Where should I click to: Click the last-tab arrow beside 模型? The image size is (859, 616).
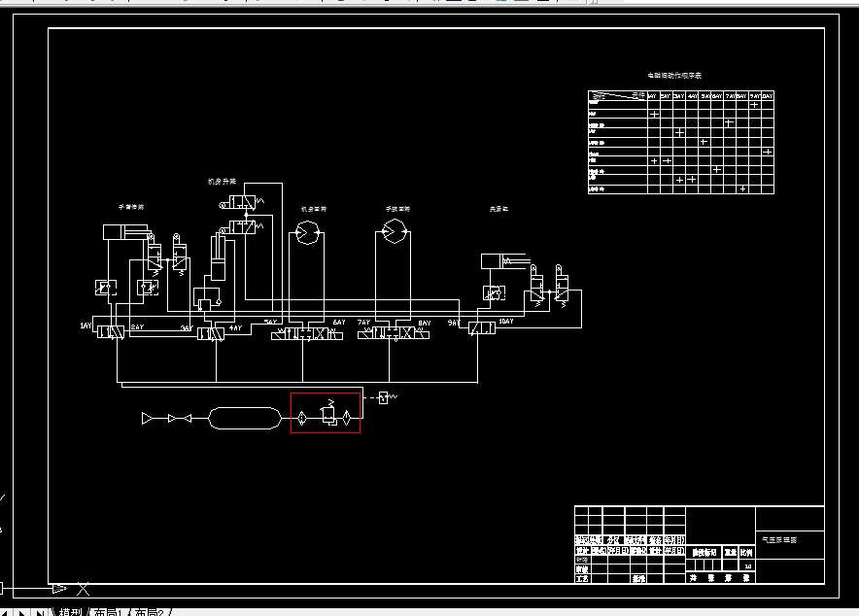39,613
